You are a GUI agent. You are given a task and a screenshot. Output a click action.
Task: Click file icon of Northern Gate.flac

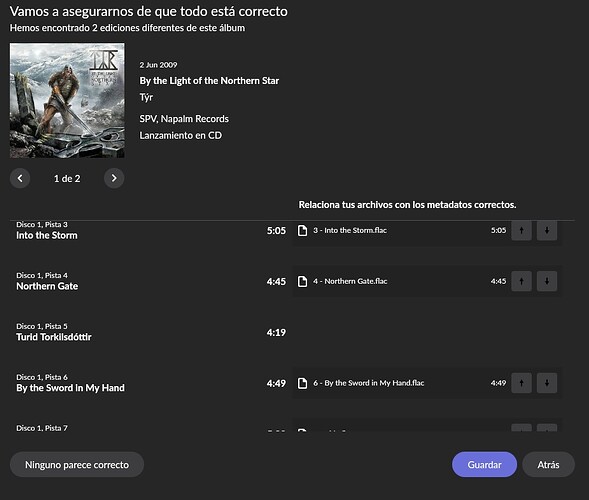302,281
